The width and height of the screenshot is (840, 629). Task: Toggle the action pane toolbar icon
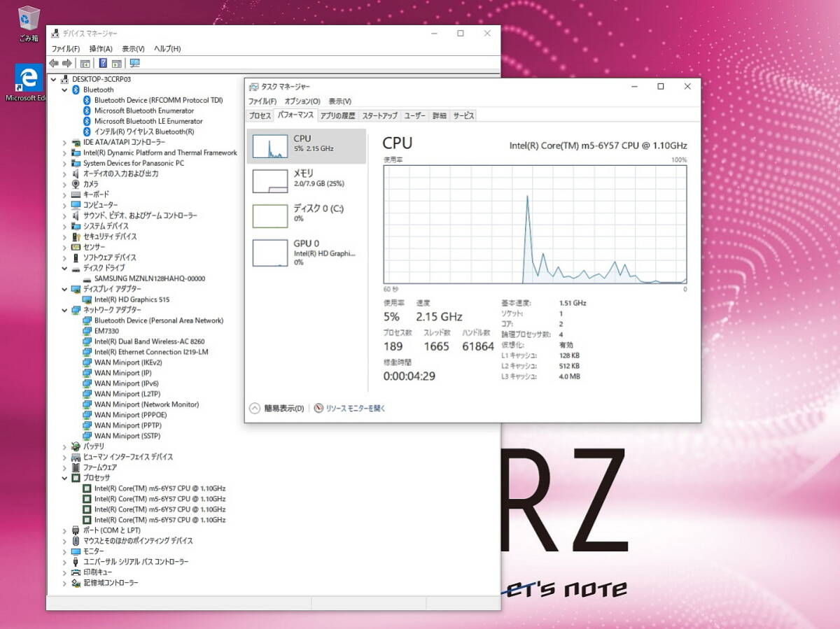click(x=117, y=63)
